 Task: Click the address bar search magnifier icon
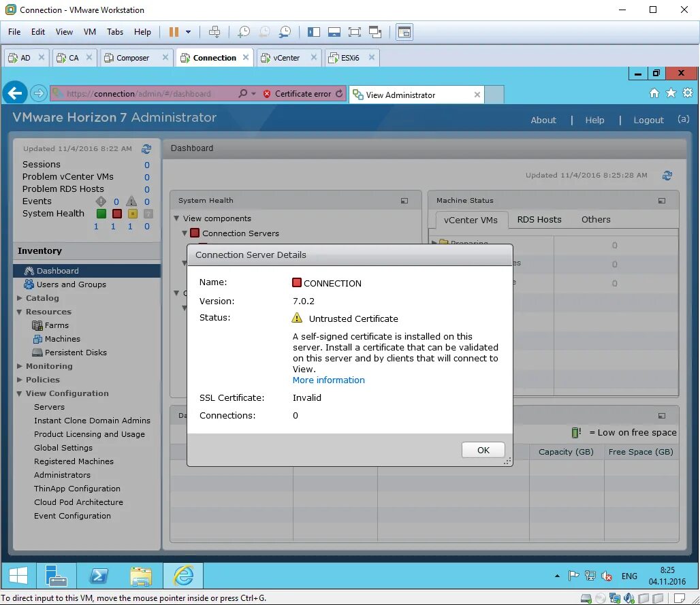(242, 93)
